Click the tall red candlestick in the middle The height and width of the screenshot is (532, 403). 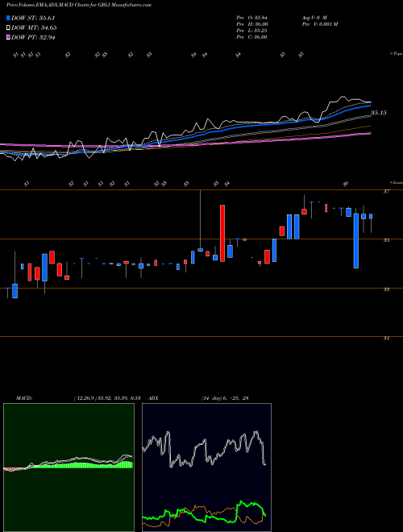tap(222, 233)
